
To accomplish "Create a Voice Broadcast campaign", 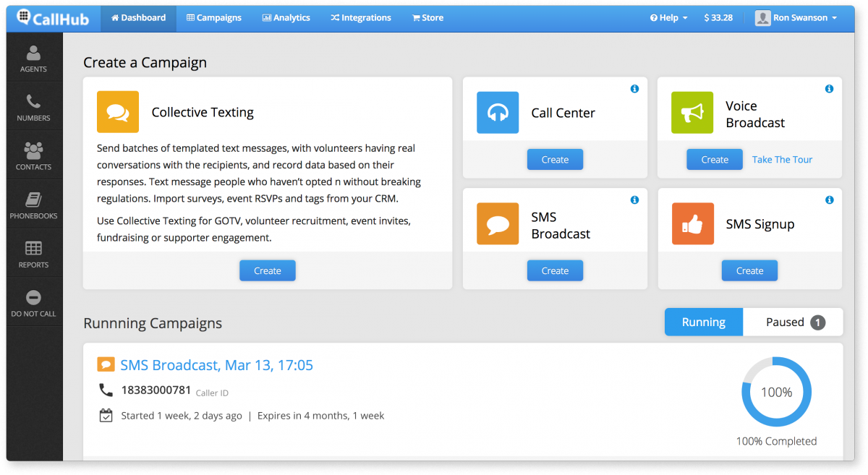I will pyautogui.click(x=715, y=159).
